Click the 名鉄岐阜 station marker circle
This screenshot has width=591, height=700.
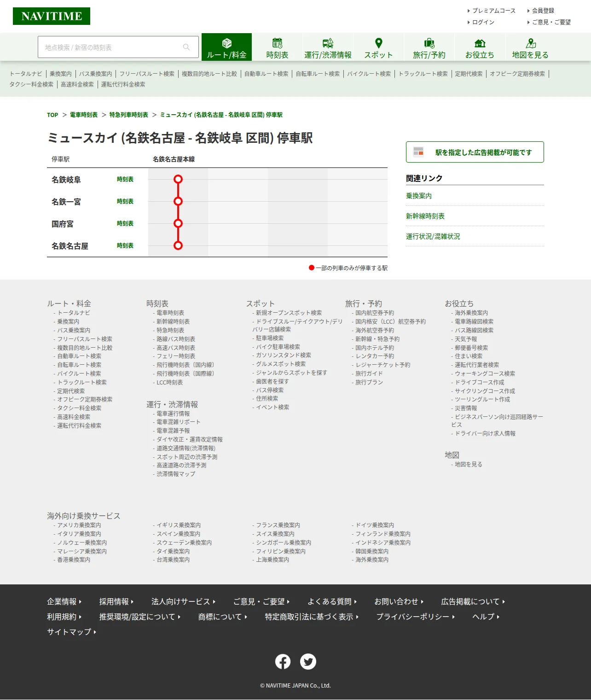[x=178, y=179]
